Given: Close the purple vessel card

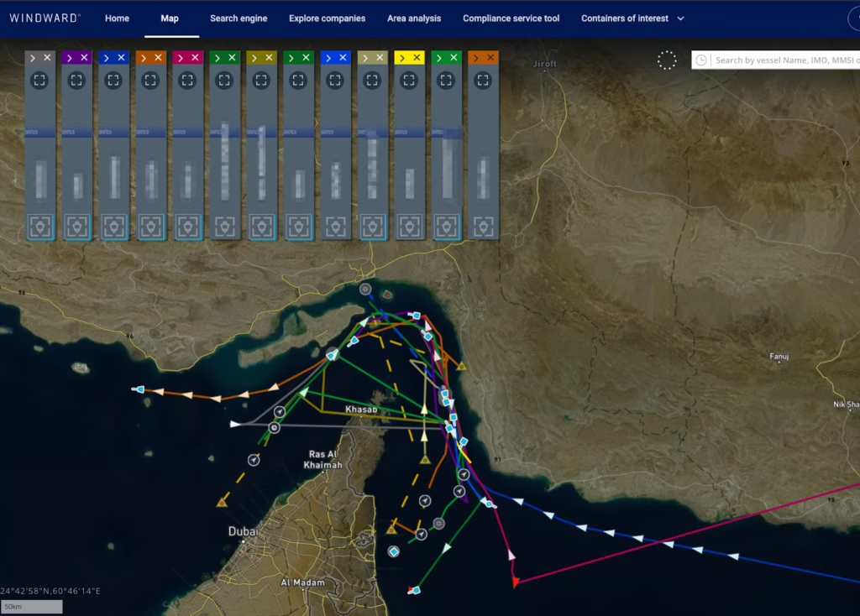Looking at the screenshot, I should click(x=85, y=58).
